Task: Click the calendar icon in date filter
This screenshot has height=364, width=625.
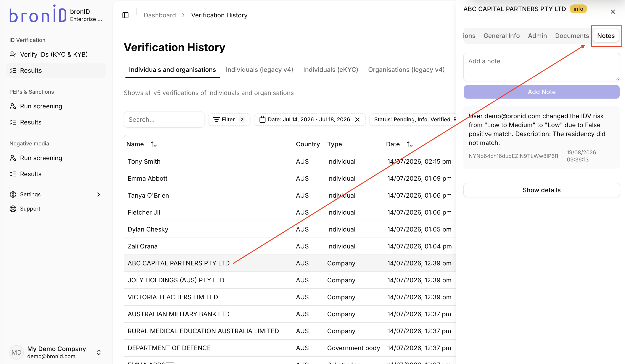Action: coord(262,120)
